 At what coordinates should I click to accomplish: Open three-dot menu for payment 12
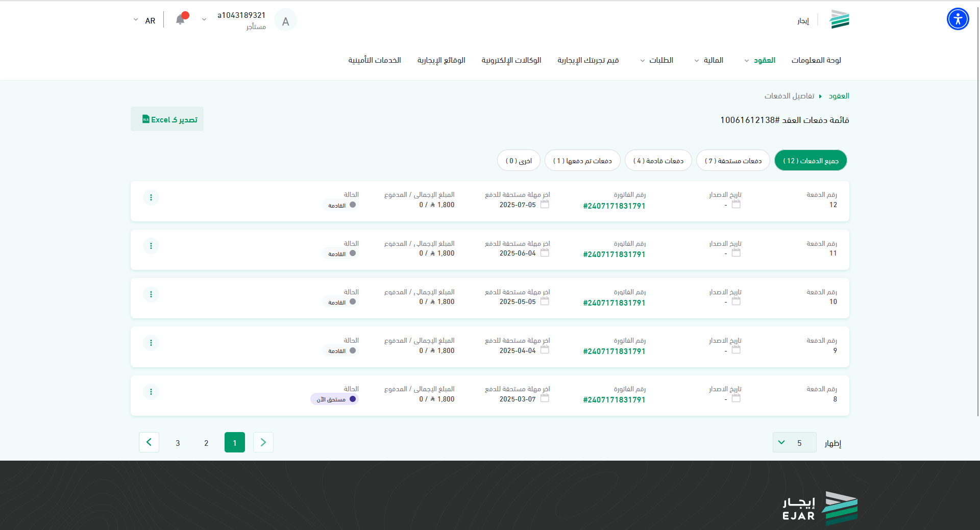pyautogui.click(x=151, y=197)
